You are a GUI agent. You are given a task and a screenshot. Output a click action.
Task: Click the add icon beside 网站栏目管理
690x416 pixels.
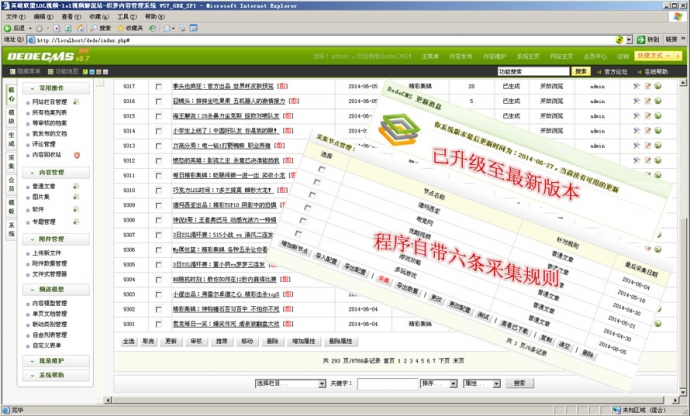(76, 102)
